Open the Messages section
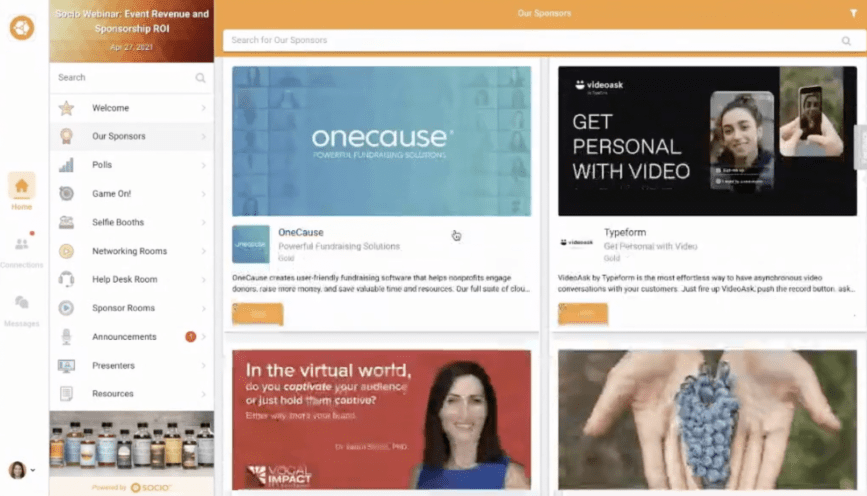The image size is (867, 496). tap(22, 311)
